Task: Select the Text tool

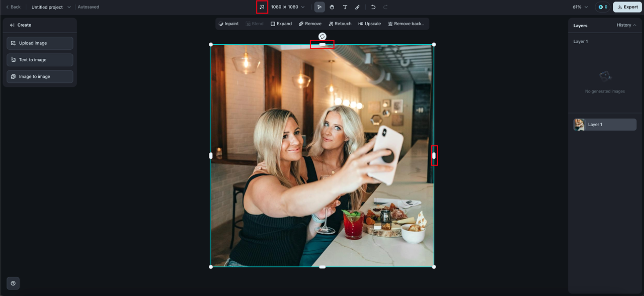Action: point(345,7)
